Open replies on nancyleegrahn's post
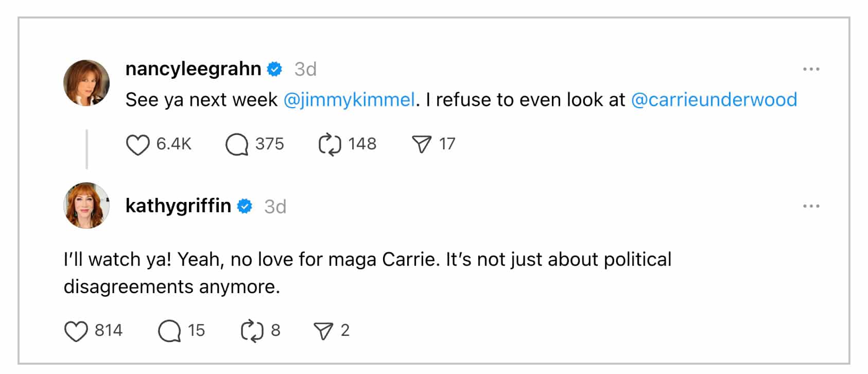This screenshot has height=374, width=868. point(237,144)
